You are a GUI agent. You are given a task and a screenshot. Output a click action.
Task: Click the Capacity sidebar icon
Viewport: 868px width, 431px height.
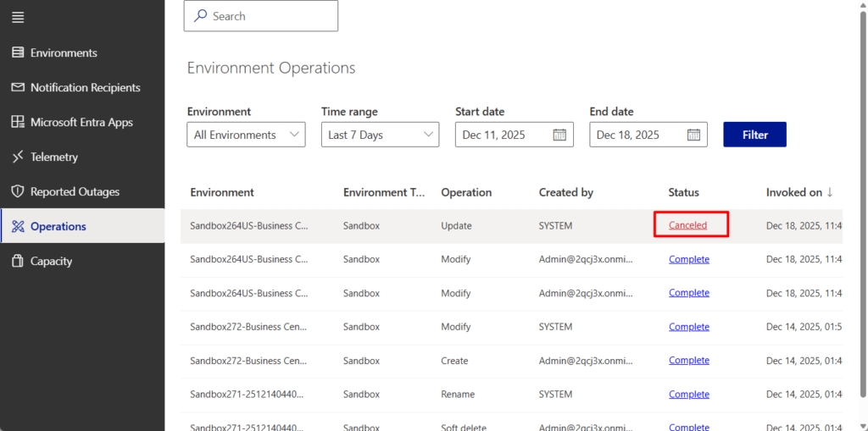coord(18,261)
